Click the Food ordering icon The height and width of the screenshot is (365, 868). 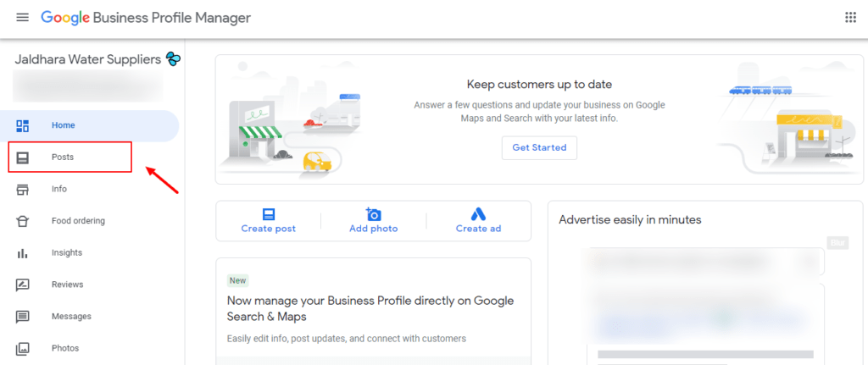click(23, 221)
